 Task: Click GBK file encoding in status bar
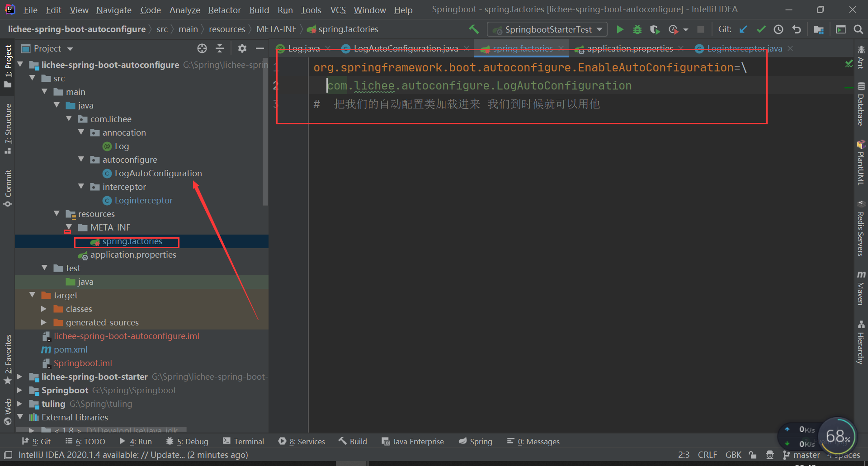coord(733,455)
